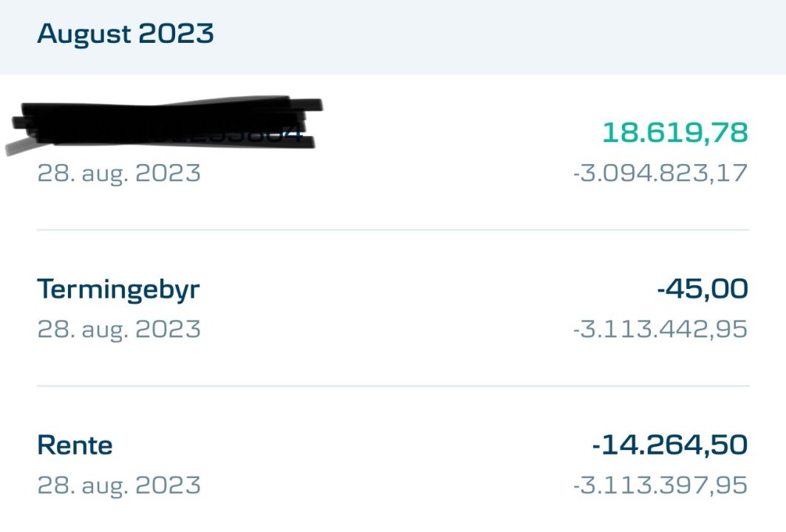The height and width of the screenshot is (532, 786).
Task: Select the -14.264,50 interest amount
Action: point(669,446)
